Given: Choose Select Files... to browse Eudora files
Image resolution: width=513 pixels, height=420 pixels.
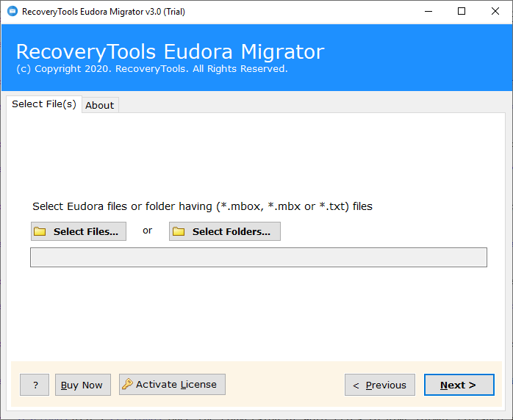Looking at the screenshot, I should (79, 231).
